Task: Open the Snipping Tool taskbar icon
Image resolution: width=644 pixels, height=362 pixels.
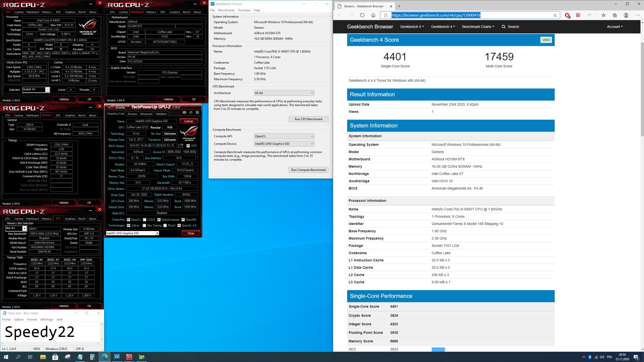Action: click(x=68, y=357)
